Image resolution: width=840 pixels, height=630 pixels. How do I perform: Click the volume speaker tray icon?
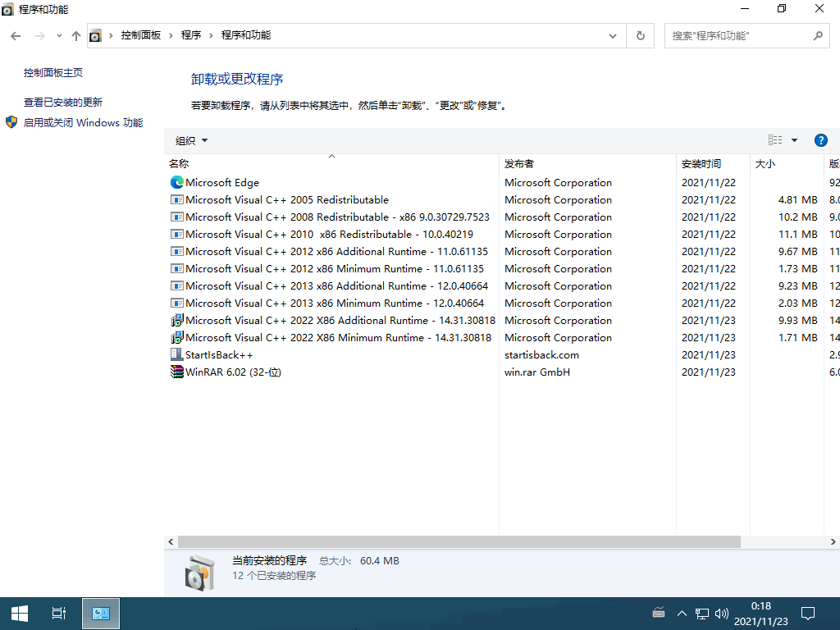tap(722, 613)
